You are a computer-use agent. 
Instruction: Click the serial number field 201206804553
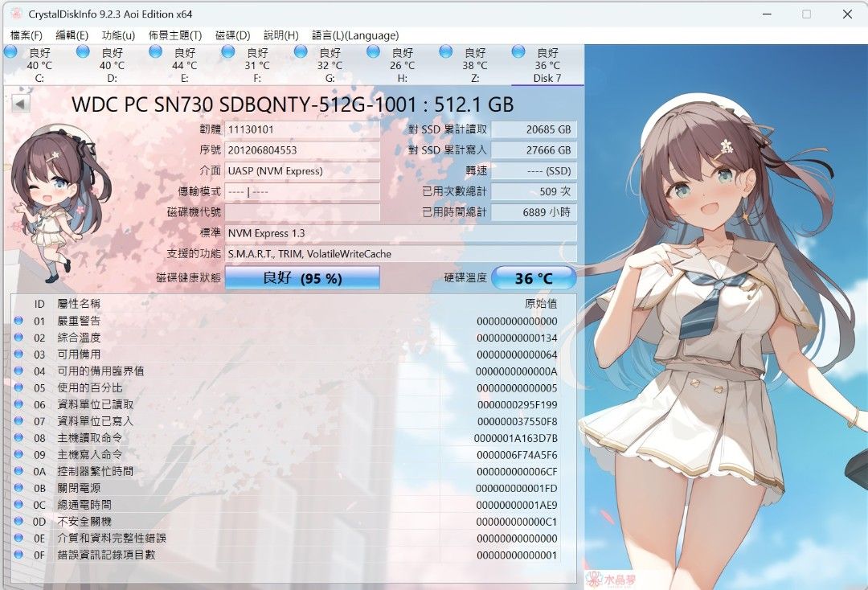(x=302, y=150)
